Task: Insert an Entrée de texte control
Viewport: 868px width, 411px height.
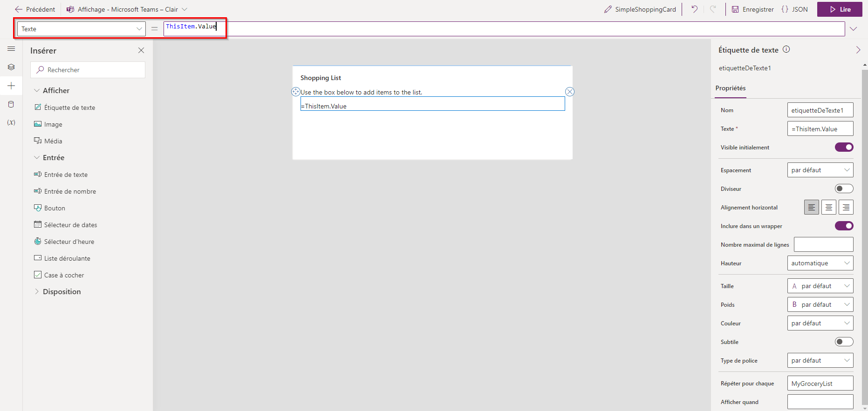Action: click(61, 175)
